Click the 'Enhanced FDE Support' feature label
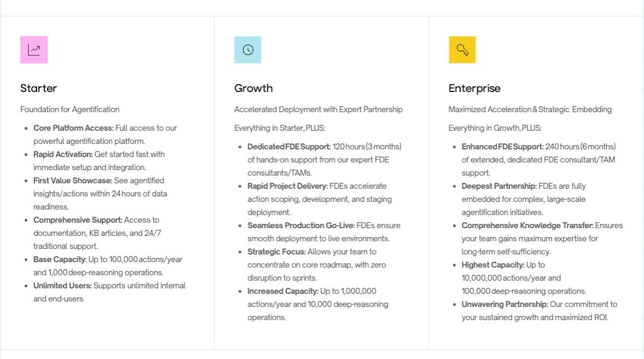 coord(502,147)
